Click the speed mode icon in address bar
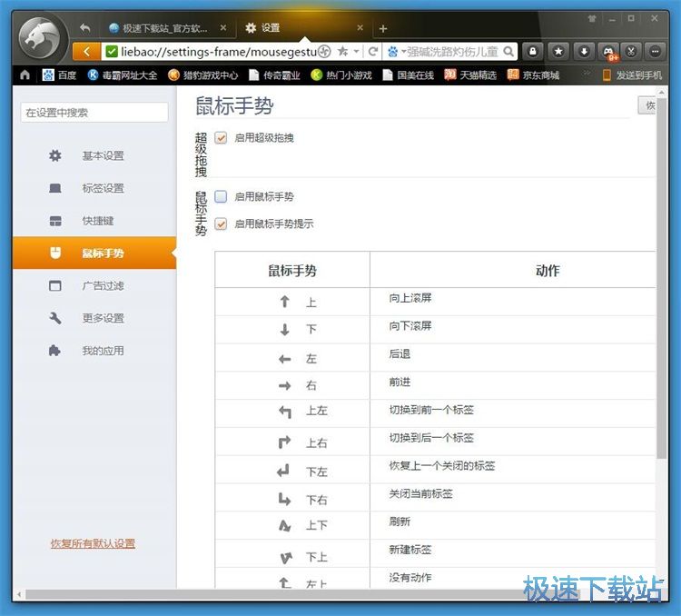The width and height of the screenshot is (681, 616). pos(324,52)
